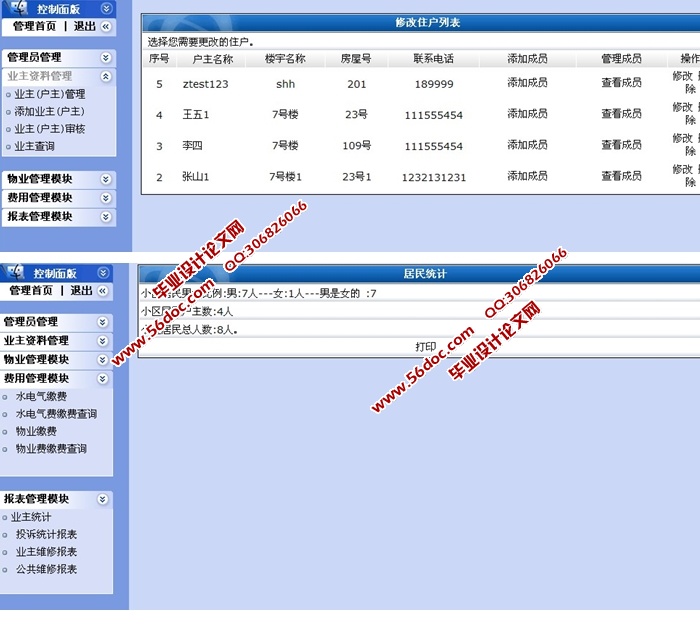Screen dimensions: 700x628
Task: Click 退出 in upper panel
Action: (x=84, y=26)
